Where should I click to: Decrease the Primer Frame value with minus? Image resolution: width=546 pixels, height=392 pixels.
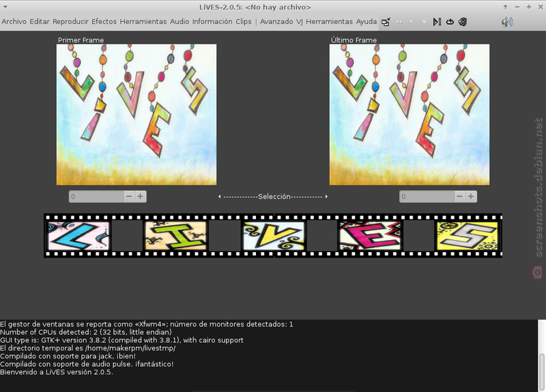pyautogui.click(x=129, y=196)
